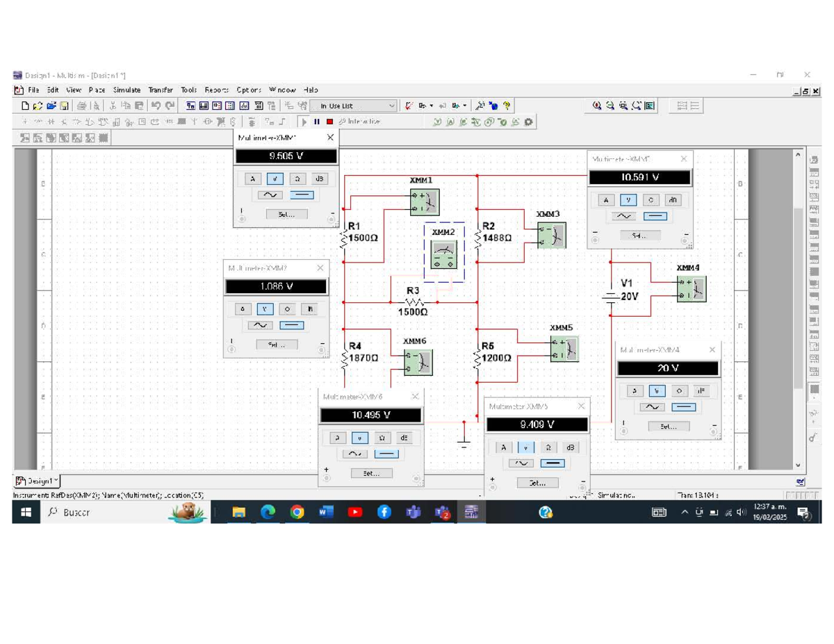Stop the simulation with the red square
The width and height of the screenshot is (834, 644).
click(329, 122)
